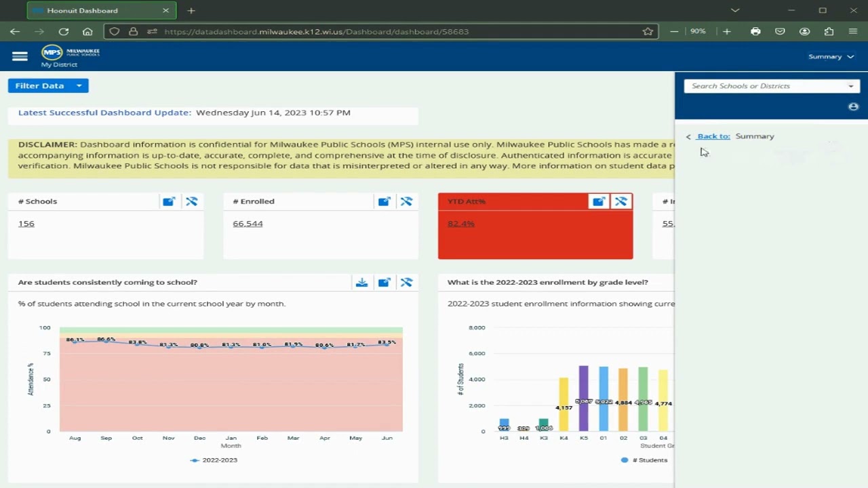This screenshot has width=868, height=488.
Task: Click the 156 schools value link
Action: pos(26,224)
